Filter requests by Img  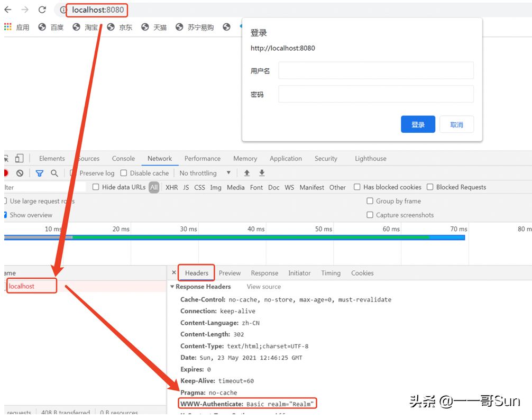[x=216, y=187]
